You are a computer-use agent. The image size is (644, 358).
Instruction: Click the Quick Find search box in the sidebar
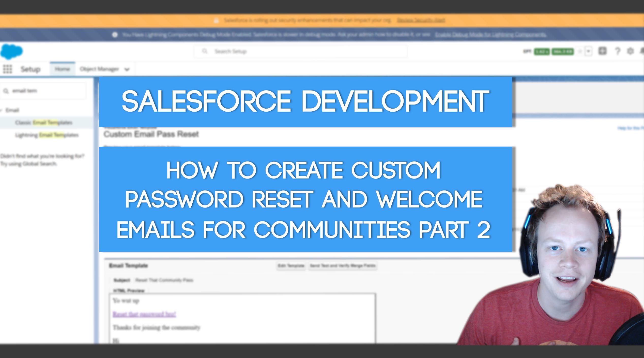pos(43,91)
